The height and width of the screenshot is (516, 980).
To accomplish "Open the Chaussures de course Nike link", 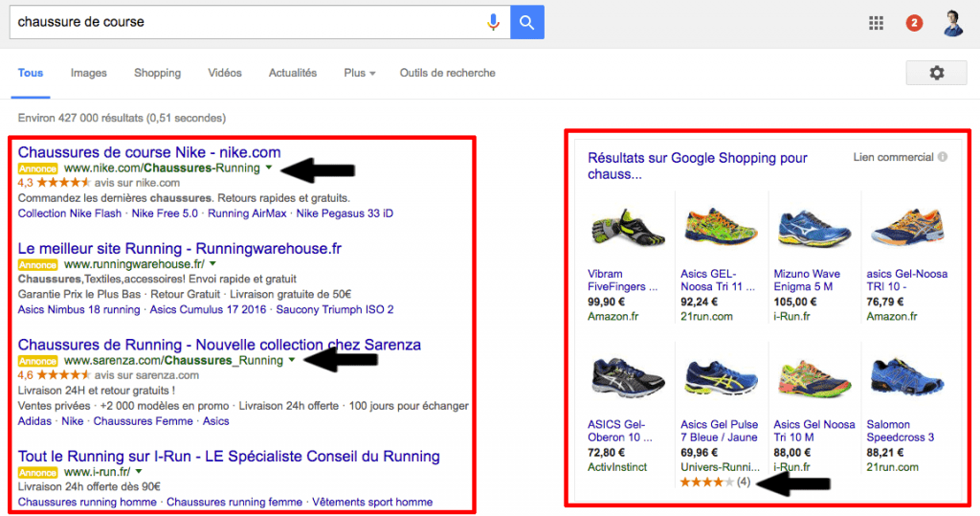I will [x=149, y=152].
